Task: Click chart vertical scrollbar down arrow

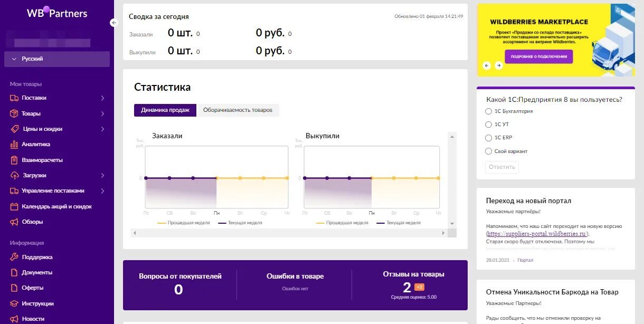Action: pos(452,224)
